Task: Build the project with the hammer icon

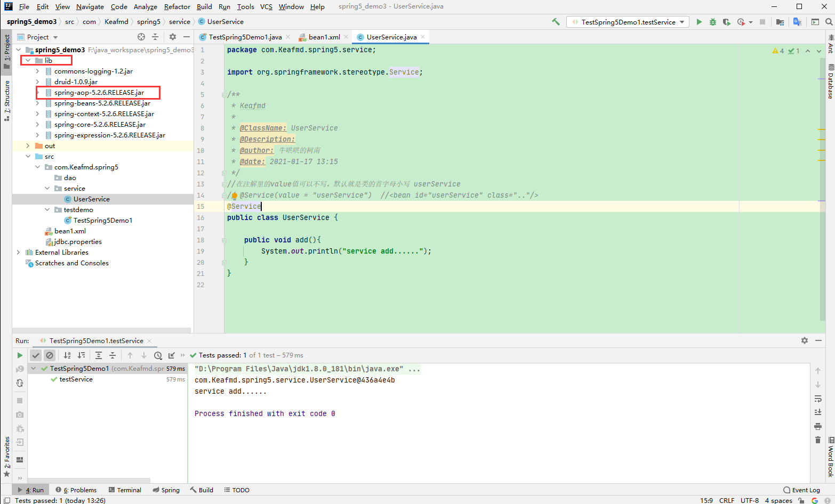Action: click(556, 22)
